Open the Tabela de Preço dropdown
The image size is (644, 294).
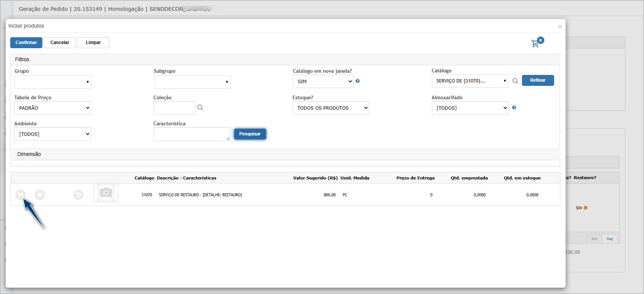[x=53, y=108]
